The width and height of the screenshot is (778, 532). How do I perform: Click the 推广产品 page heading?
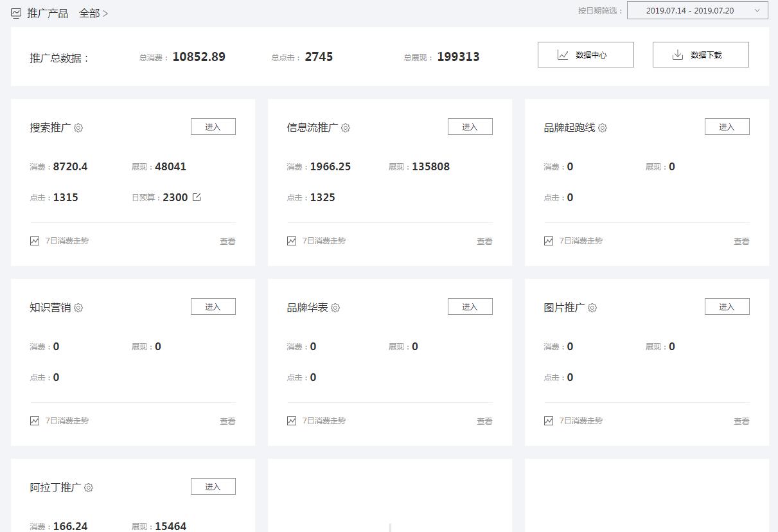48,13
